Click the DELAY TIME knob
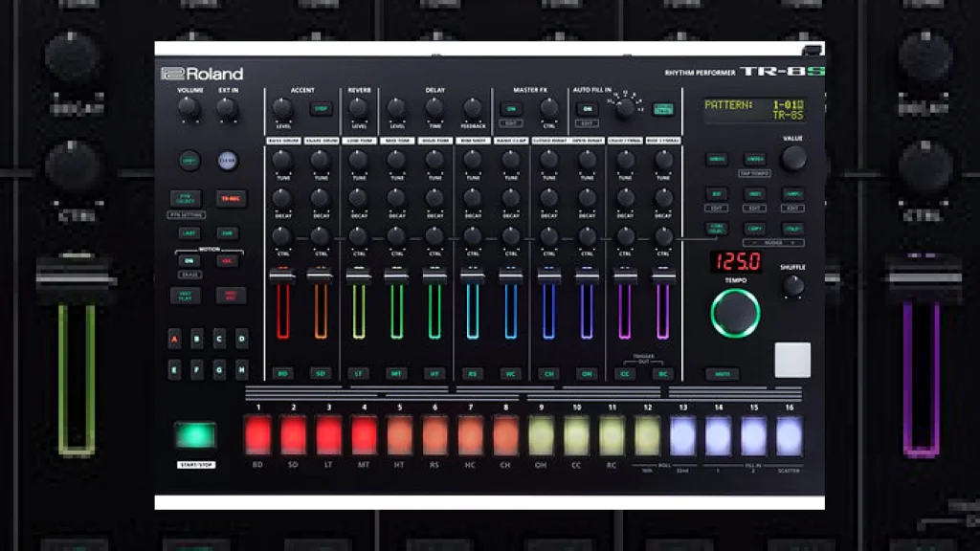This screenshot has height=551, width=980. (434, 108)
